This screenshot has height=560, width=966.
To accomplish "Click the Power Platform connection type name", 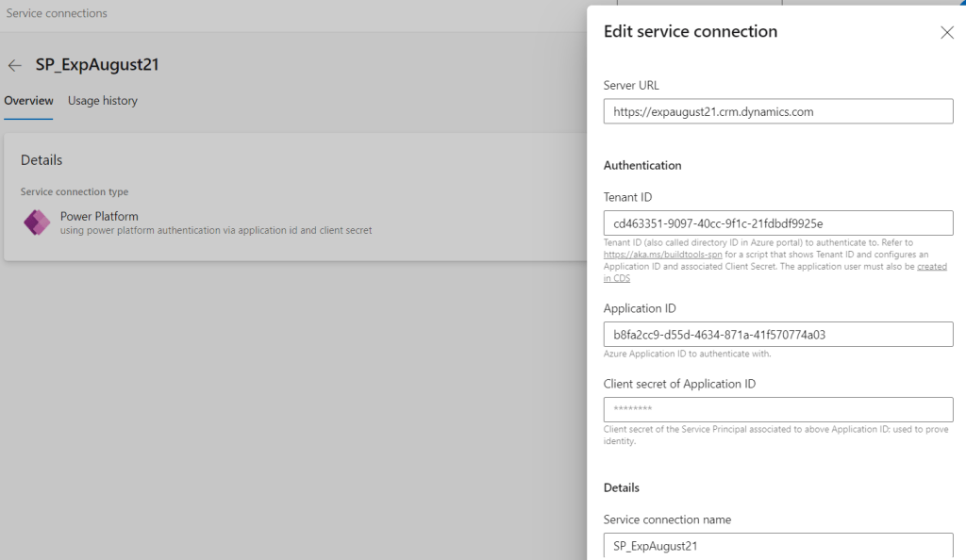I will point(99,216).
